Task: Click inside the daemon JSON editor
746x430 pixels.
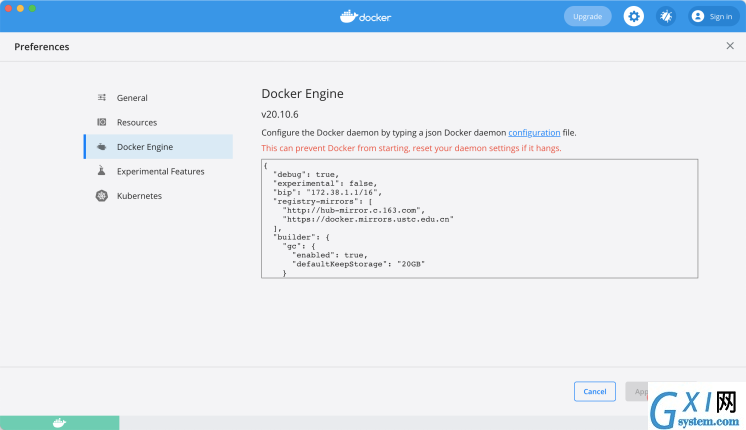Action: pos(480,219)
